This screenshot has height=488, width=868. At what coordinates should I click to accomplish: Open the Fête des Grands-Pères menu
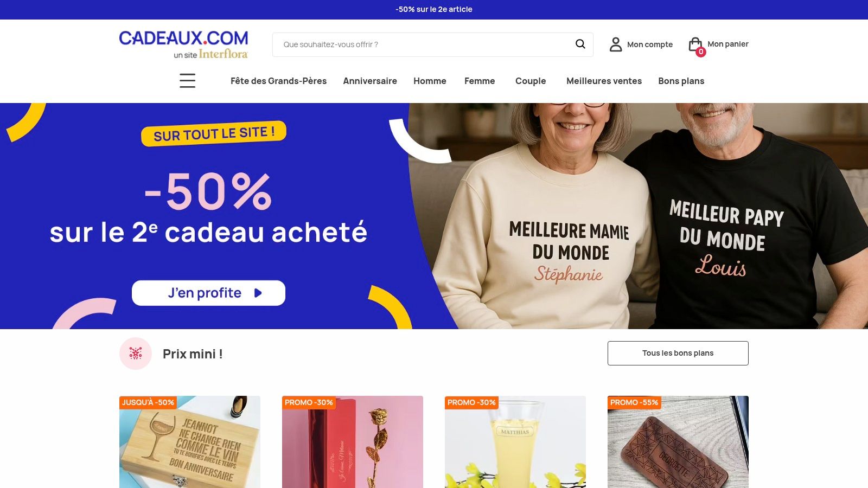(x=278, y=81)
